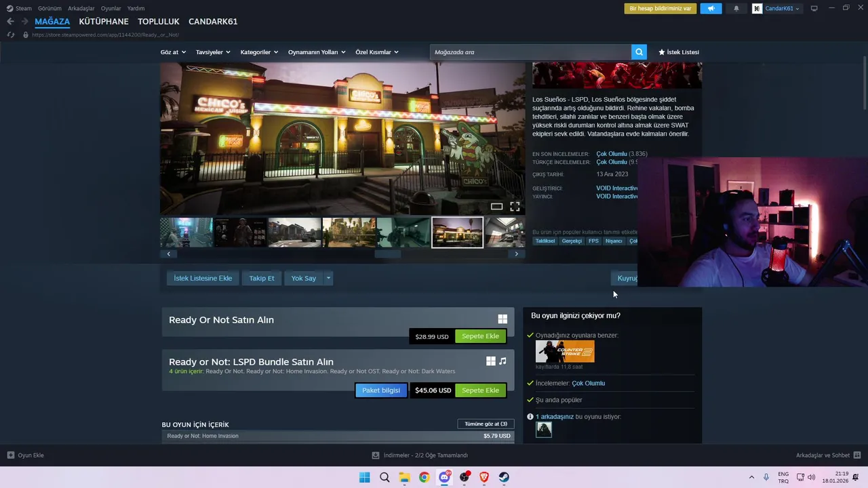The height and width of the screenshot is (488, 868).
Task: Switch screenshot viewer to theater mode
Action: pyautogui.click(x=496, y=207)
